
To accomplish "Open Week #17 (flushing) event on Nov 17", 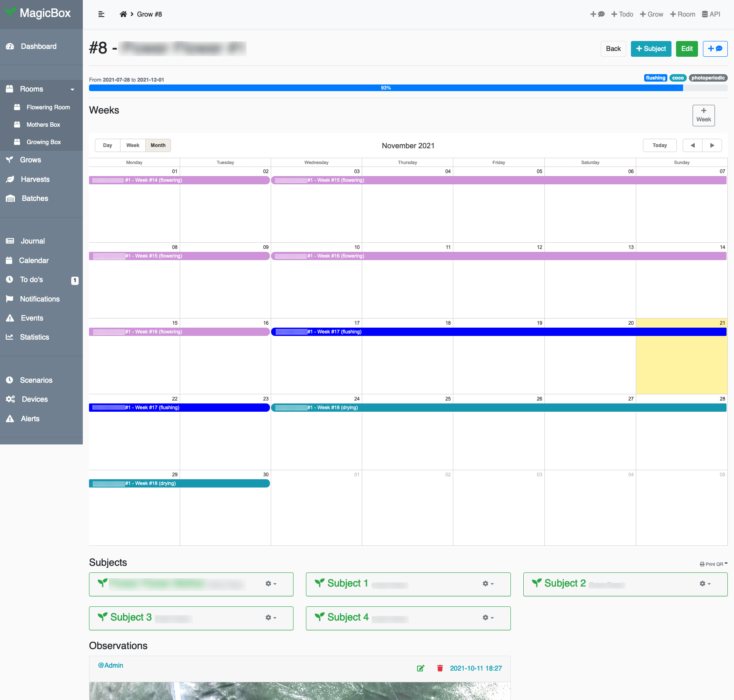I will (499, 332).
